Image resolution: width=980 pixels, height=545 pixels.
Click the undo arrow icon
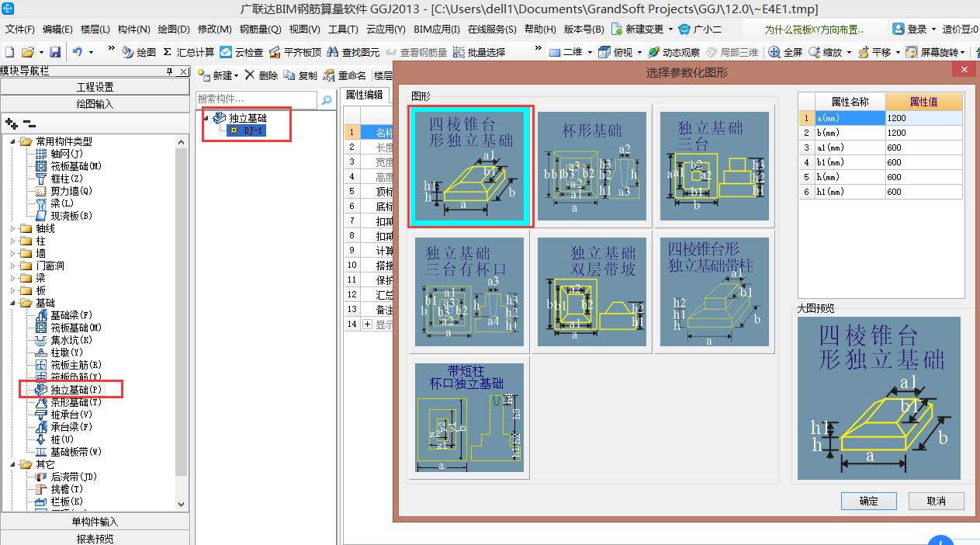78,52
